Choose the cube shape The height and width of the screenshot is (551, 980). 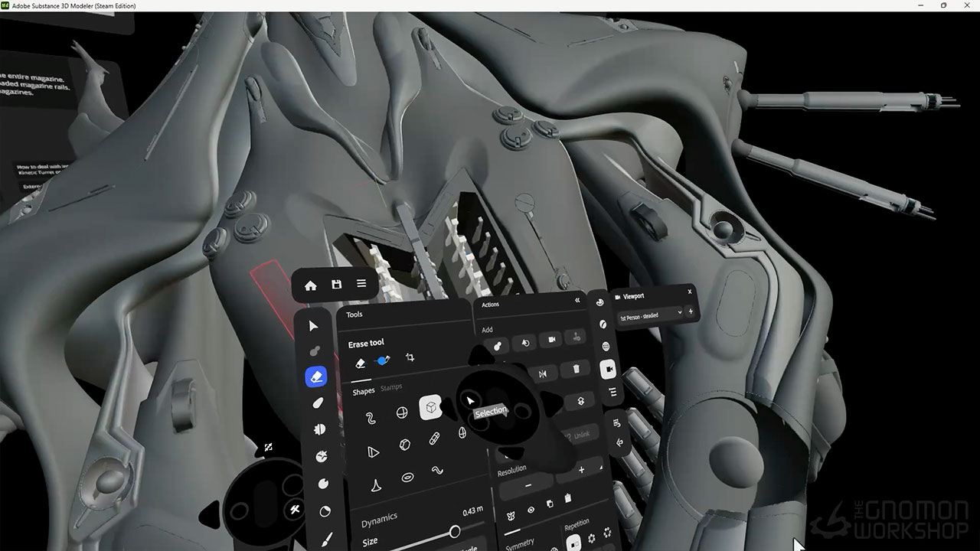pos(430,409)
